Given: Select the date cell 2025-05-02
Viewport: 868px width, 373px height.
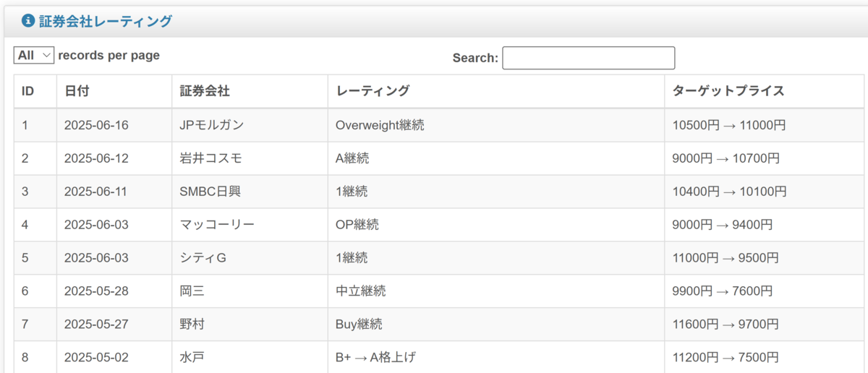Looking at the screenshot, I should click(114, 357).
